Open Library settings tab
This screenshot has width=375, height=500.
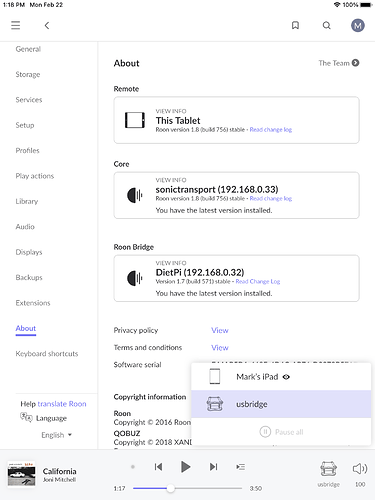(27, 201)
